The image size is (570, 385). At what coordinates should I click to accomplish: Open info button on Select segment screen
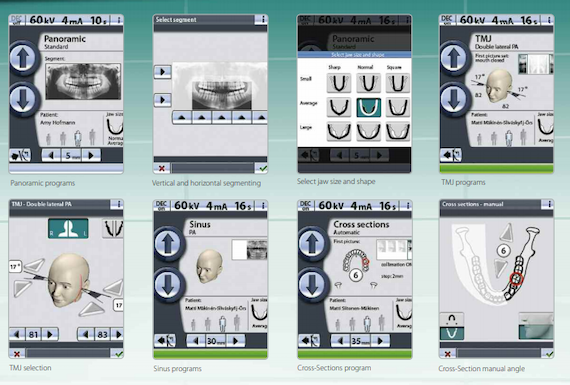coord(262,19)
